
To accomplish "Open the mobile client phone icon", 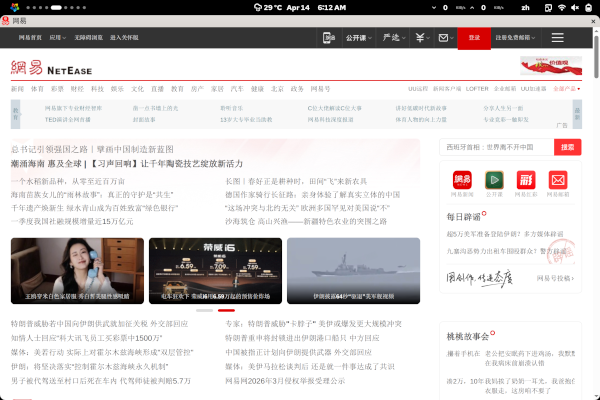I will [329, 38].
